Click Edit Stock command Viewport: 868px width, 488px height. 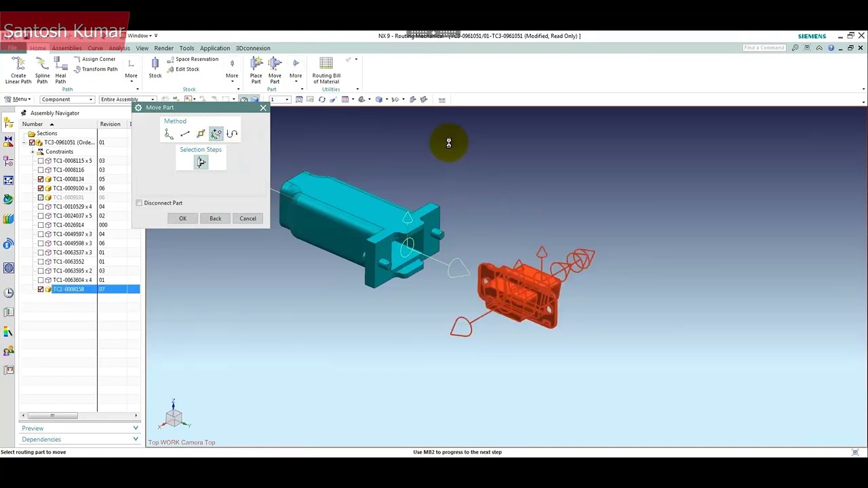coord(183,69)
